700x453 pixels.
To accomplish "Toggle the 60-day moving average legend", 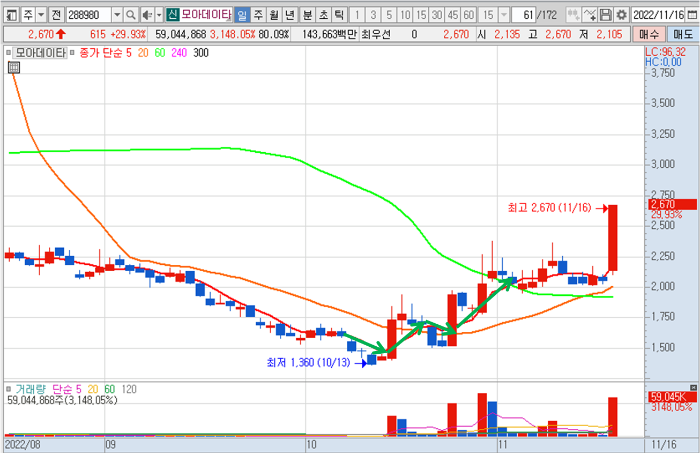I will tap(160, 53).
